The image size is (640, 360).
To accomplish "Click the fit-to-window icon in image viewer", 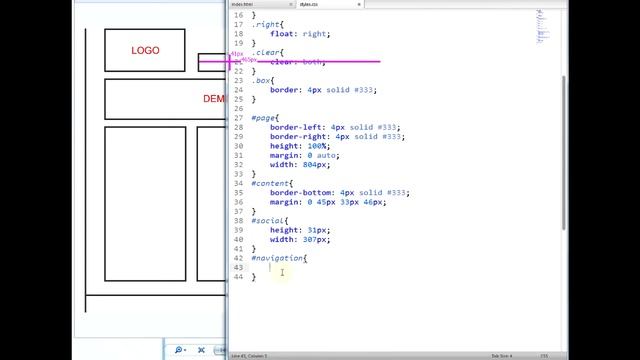I will point(201,350).
